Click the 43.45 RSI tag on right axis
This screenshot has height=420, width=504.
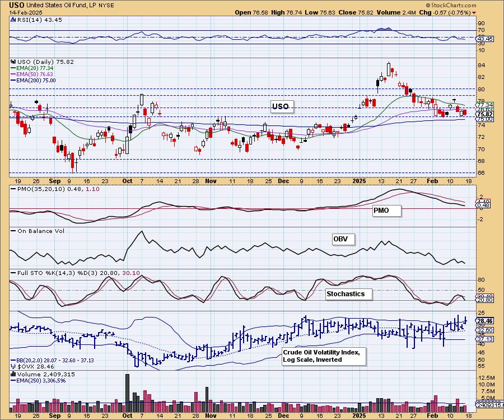coord(485,39)
